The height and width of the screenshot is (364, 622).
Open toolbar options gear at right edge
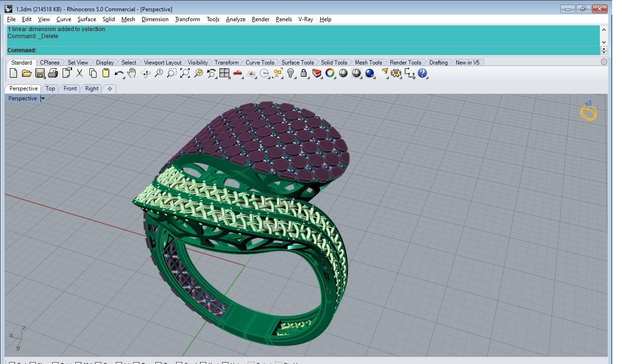pos(604,62)
